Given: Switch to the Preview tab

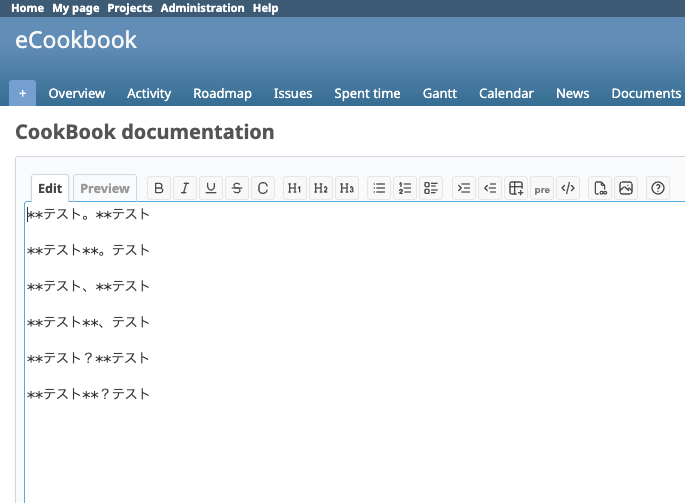Looking at the screenshot, I should (x=105, y=188).
